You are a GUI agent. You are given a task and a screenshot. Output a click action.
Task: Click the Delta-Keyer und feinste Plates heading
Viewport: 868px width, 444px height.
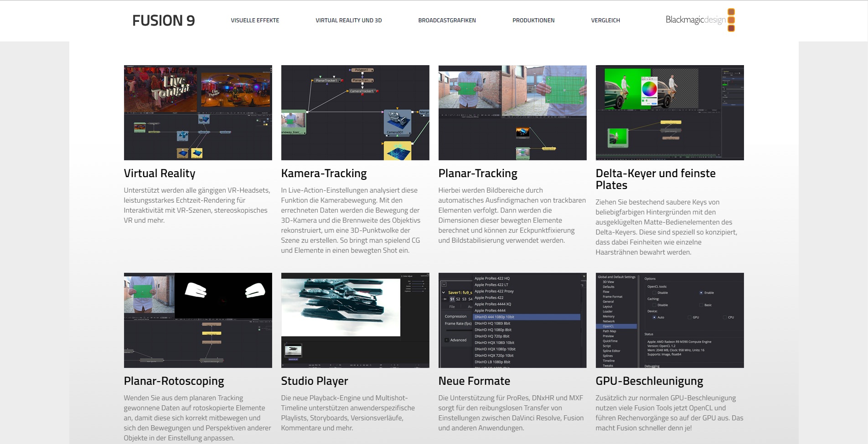(656, 179)
